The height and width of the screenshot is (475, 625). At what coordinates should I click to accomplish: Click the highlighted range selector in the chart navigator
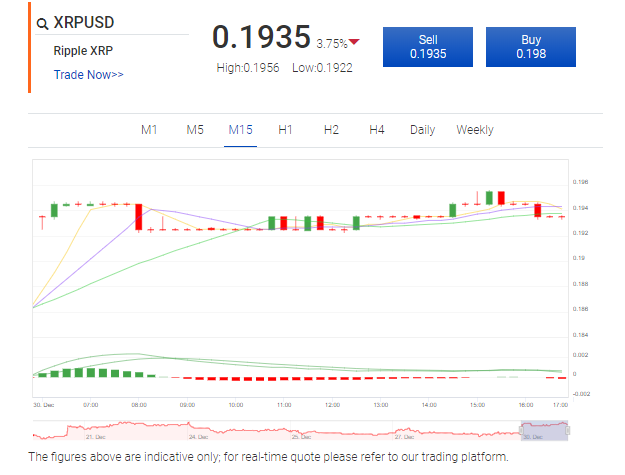(544, 430)
